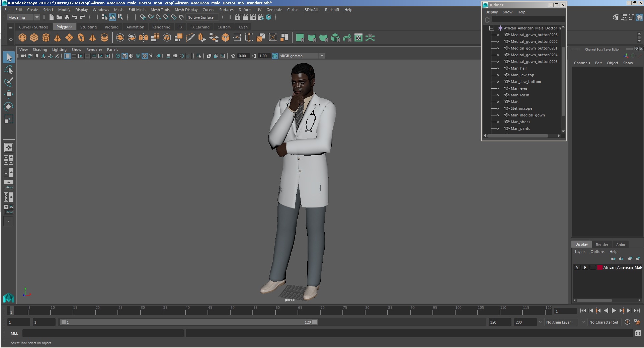Open the shelf tab selector menu
This screenshot has width=644, height=348.
tap(11, 27)
